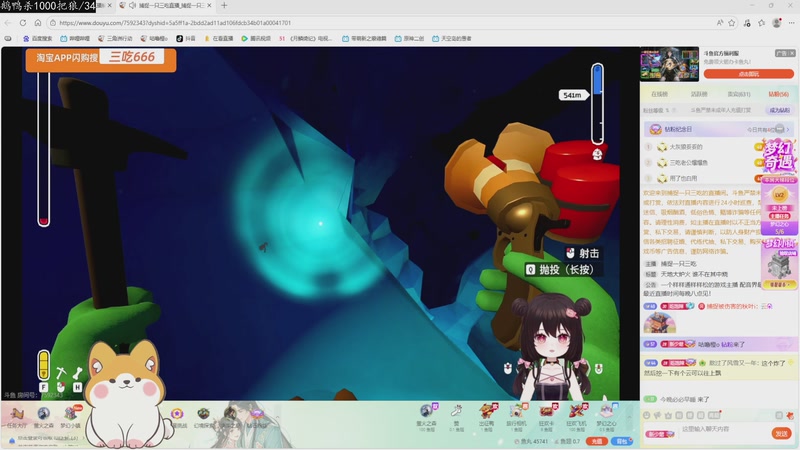Expand the 钻粉纪念日 banner arrow
Screen dimensions: 800x450
(x=788, y=130)
